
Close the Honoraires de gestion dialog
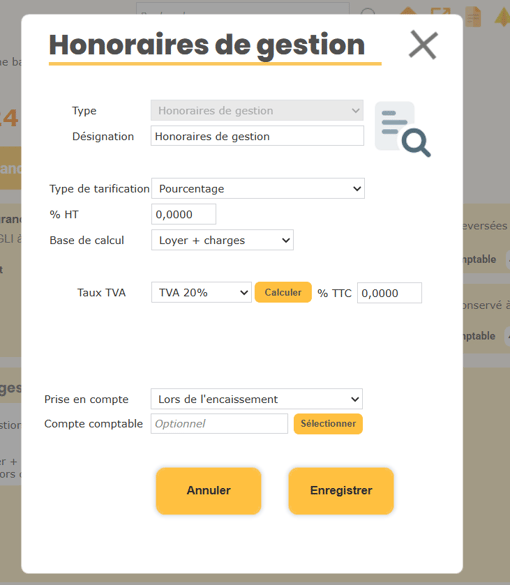[423, 45]
